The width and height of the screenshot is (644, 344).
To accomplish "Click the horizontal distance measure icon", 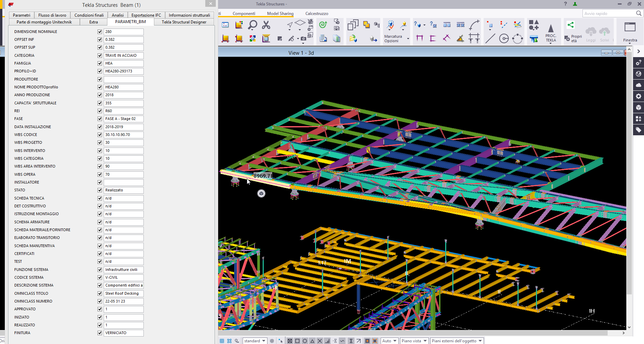I will (x=420, y=38).
